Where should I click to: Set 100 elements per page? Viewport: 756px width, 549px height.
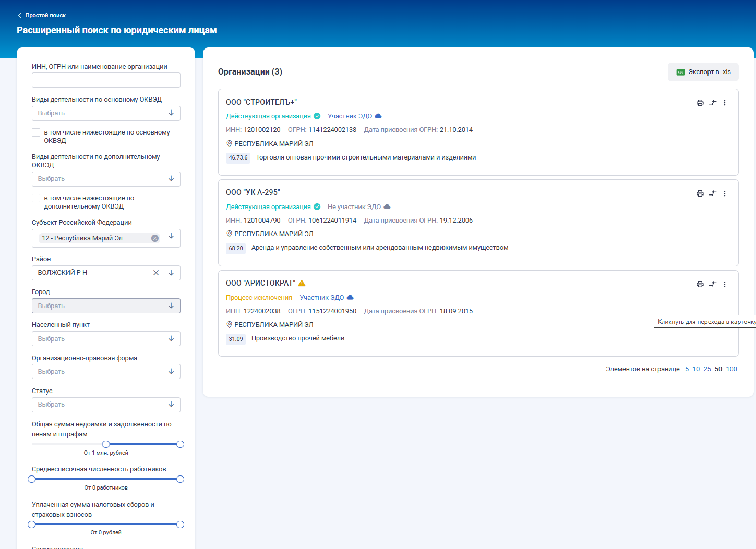(x=731, y=369)
